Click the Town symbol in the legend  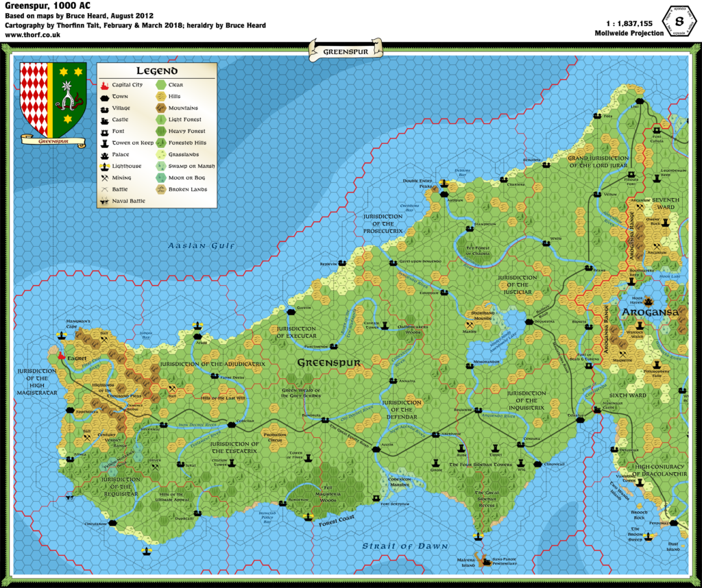point(104,97)
